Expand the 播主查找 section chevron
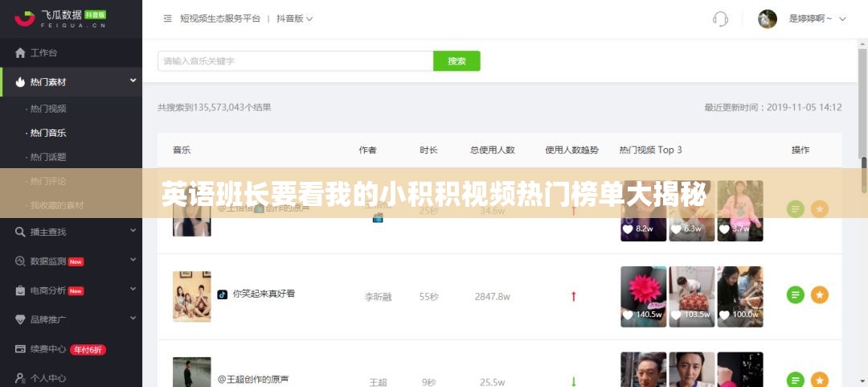Image resolution: width=868 pixels, height=387 pixels. pyautogui.click(x=133, y=230)
